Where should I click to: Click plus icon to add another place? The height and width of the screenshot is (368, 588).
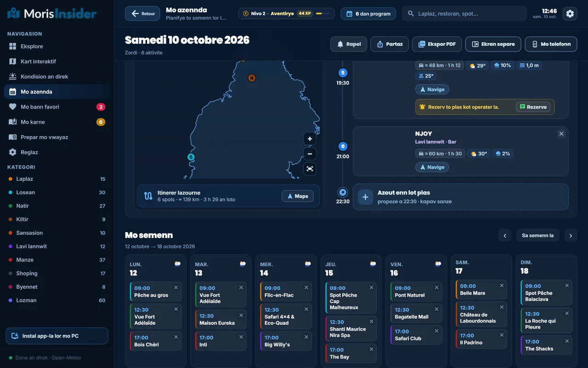coord(365,197)
